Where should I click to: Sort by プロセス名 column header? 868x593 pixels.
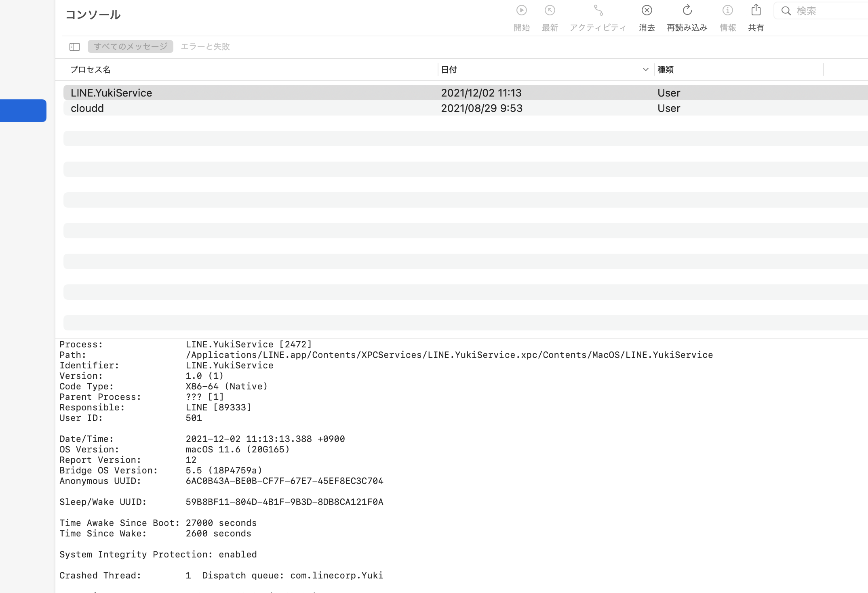[91, 69]
